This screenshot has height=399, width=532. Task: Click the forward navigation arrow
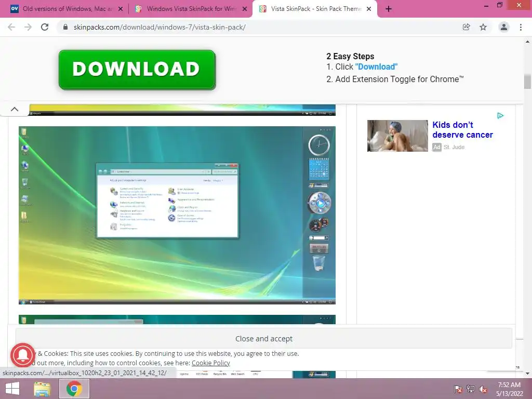point(28,27)
